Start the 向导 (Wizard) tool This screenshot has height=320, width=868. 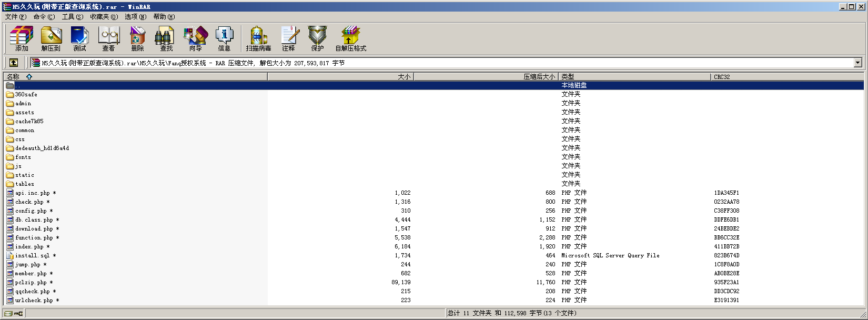[x=195, y=39]
